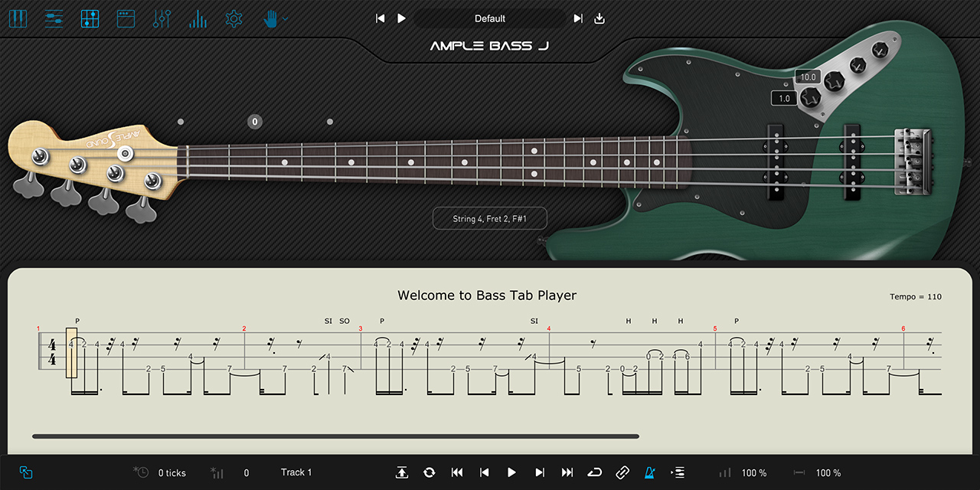
Task: Open the vertical sliders FX icon
Action: [x=162, y=18]
